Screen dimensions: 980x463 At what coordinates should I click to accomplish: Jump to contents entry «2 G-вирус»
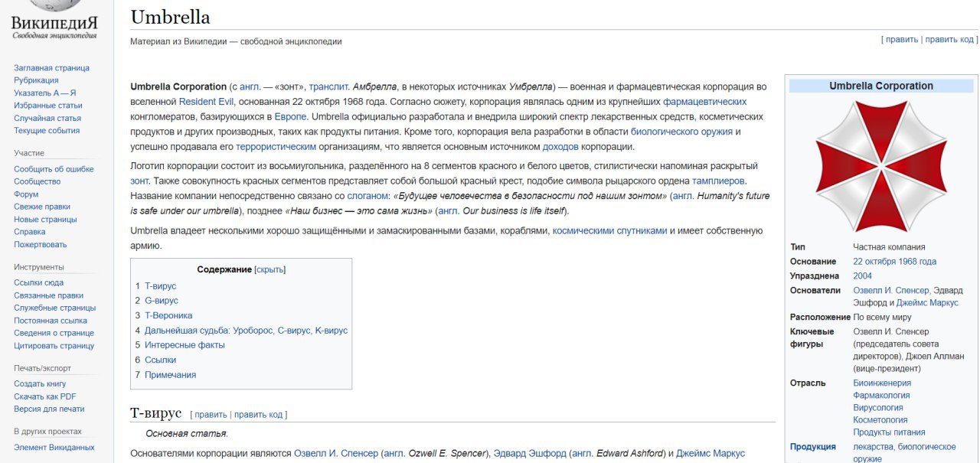tap(157, 301)
